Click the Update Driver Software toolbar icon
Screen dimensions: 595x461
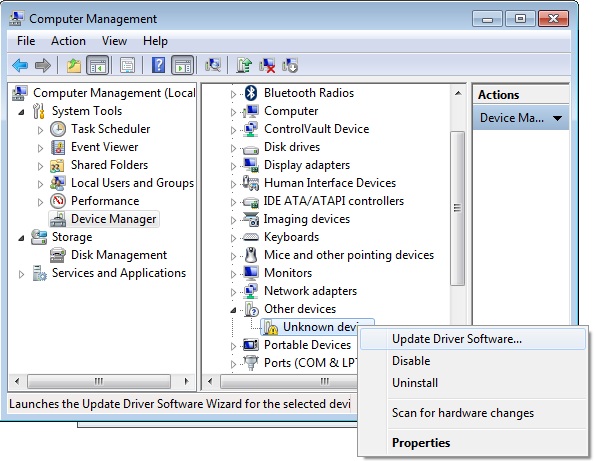click(244, 65)
